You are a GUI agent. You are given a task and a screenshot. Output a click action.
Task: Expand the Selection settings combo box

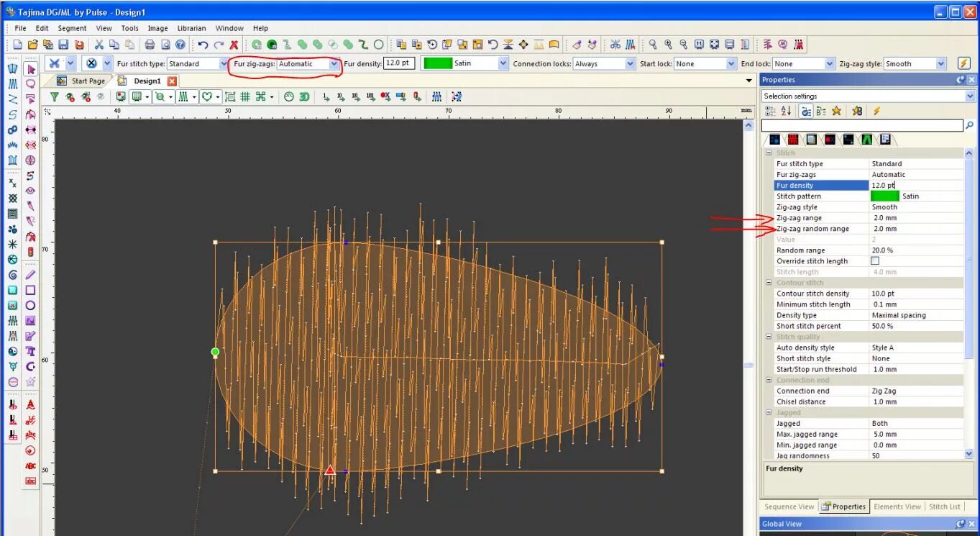click(x=868, y=96)
